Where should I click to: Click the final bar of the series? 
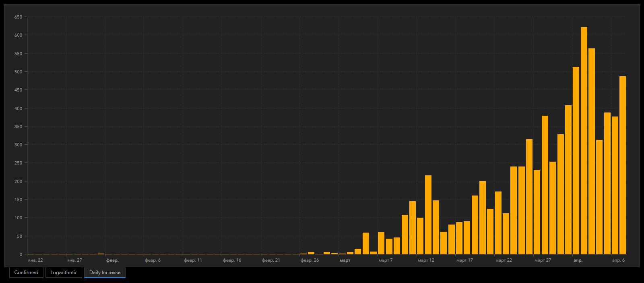click(x=623, y=165)
